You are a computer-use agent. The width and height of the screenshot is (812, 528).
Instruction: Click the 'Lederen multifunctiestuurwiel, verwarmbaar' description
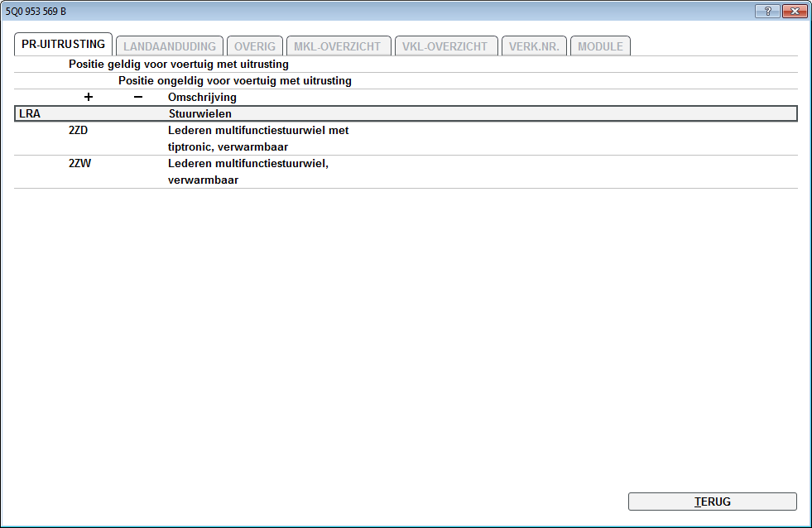pos(248,171)
